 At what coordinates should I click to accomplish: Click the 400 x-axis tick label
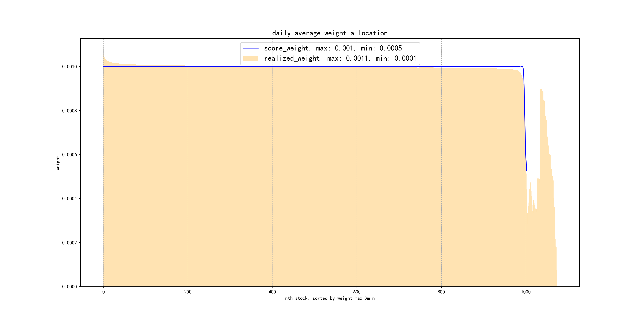272,292
